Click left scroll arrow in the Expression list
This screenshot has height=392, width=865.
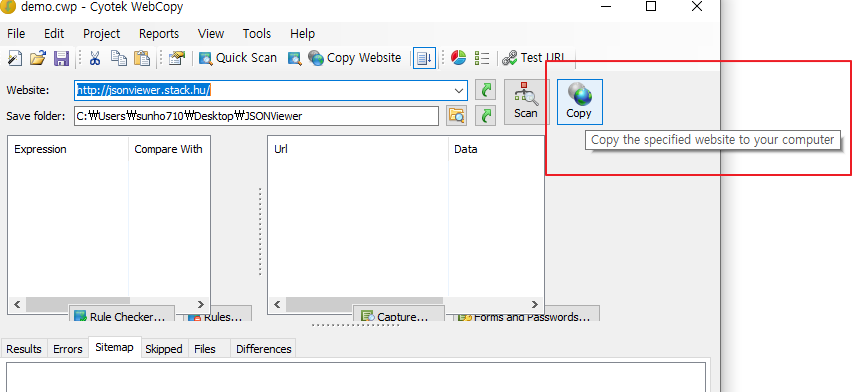tap(17, 304)
